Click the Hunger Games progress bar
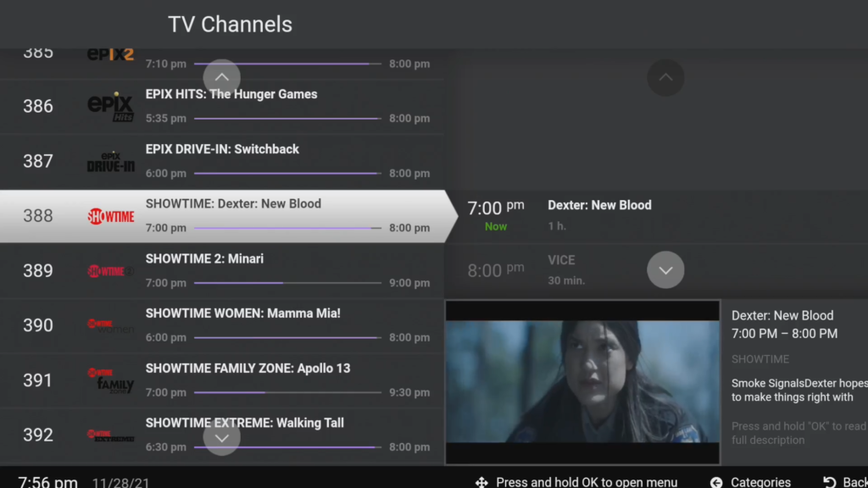 tap(288, 119)
